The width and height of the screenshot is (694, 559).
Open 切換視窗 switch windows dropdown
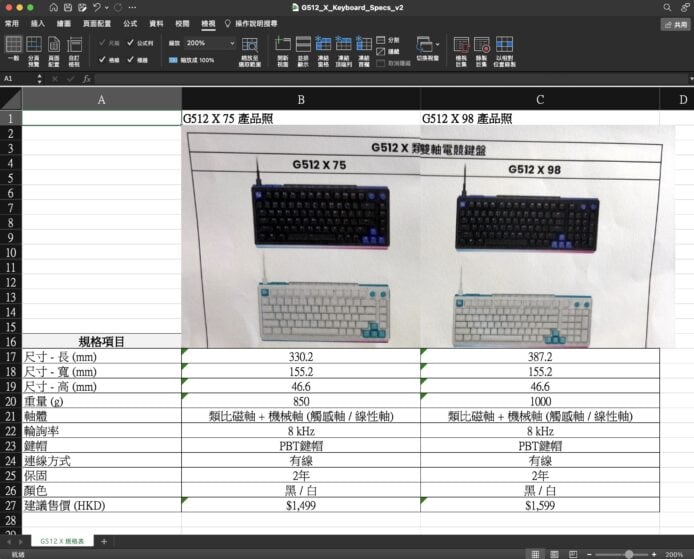point(428,49)
